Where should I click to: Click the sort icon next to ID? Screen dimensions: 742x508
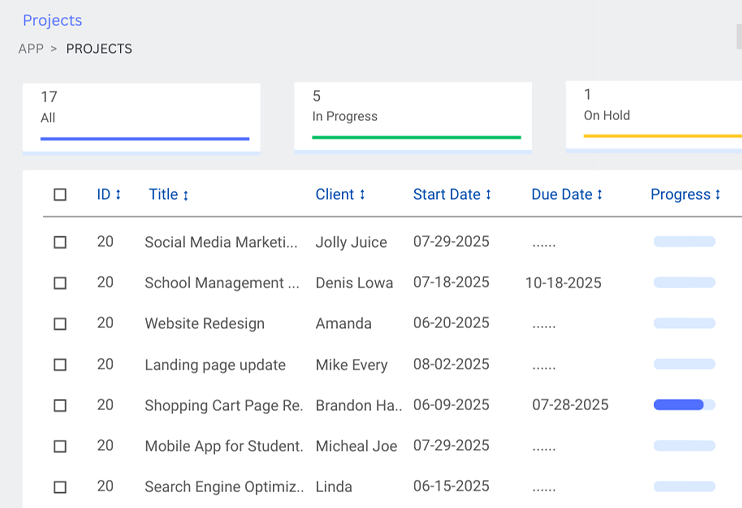118,195
